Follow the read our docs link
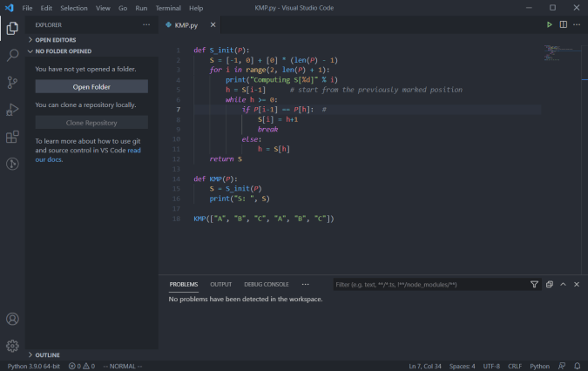This screenshot has width=588, height=371. coord(88,155)
